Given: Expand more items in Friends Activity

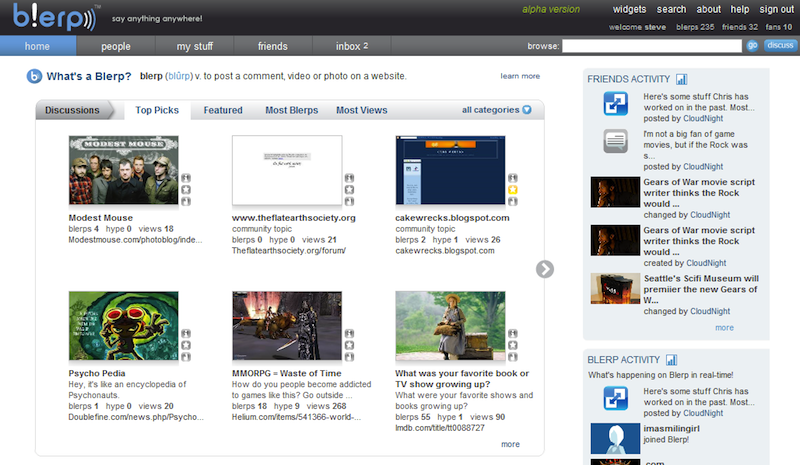Looking at the screenshot, I should click(724, 328).
